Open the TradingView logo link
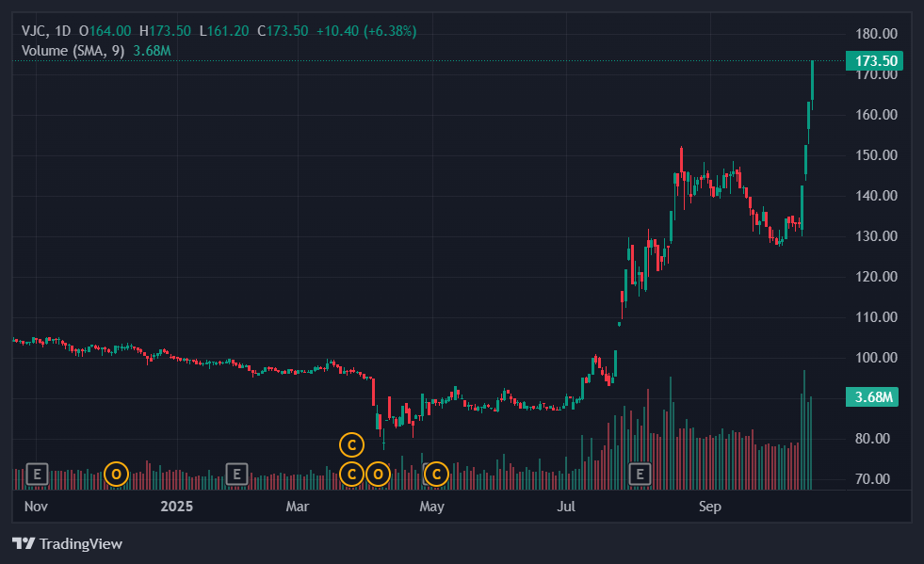Viewport: 924px width, 564px height. [x=67, y=543]
